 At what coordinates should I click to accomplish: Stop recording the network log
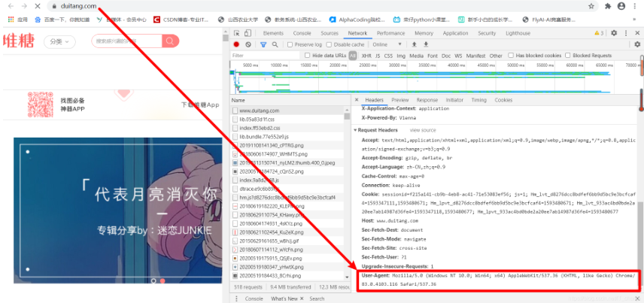coord(236,44)
